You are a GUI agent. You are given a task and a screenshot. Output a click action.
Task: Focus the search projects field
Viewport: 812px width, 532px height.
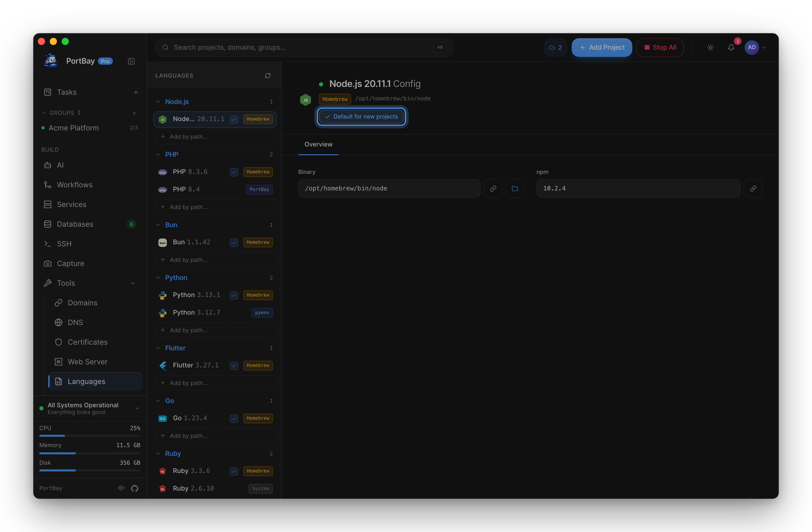click(304, 48)
